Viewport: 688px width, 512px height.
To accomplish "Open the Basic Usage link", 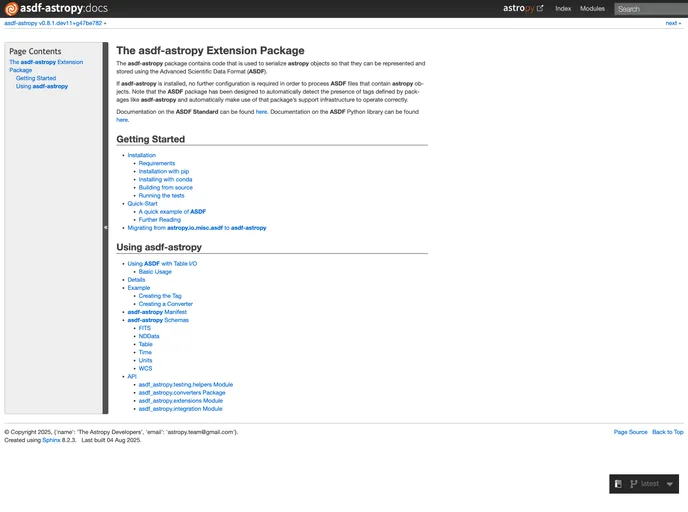I will (x=155, y=272).
